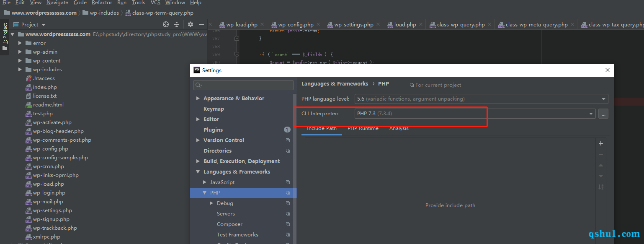
Task: Close the Settings dialog
Action: click(608, 70)
